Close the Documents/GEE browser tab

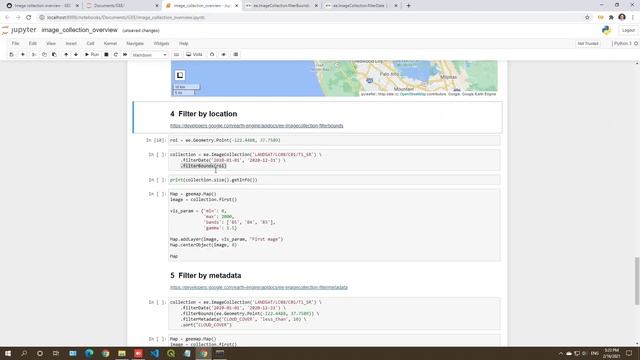[157, 6]
